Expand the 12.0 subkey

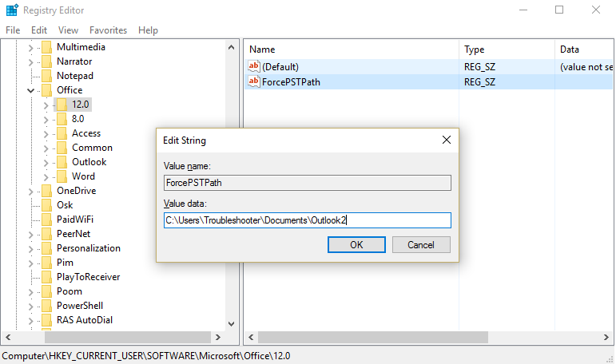click(x=46, y=105)
